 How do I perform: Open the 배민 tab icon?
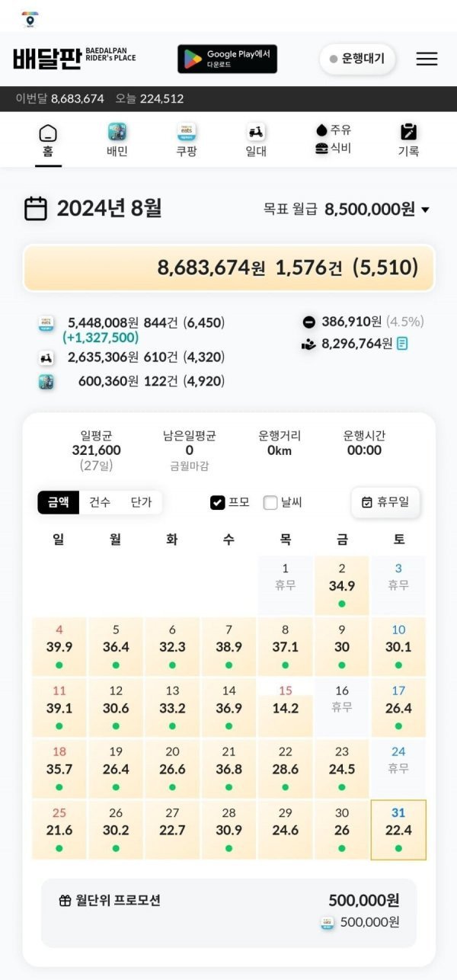tap(117, 133)
